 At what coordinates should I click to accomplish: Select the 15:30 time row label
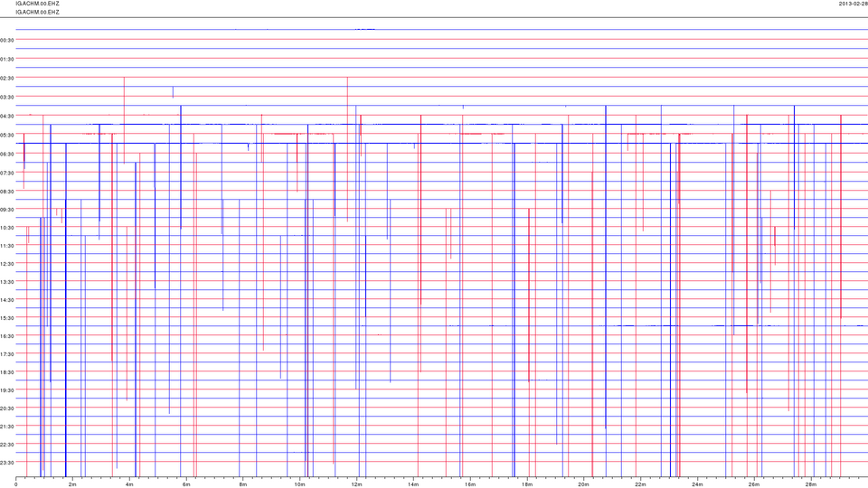[x=7, y=318]
